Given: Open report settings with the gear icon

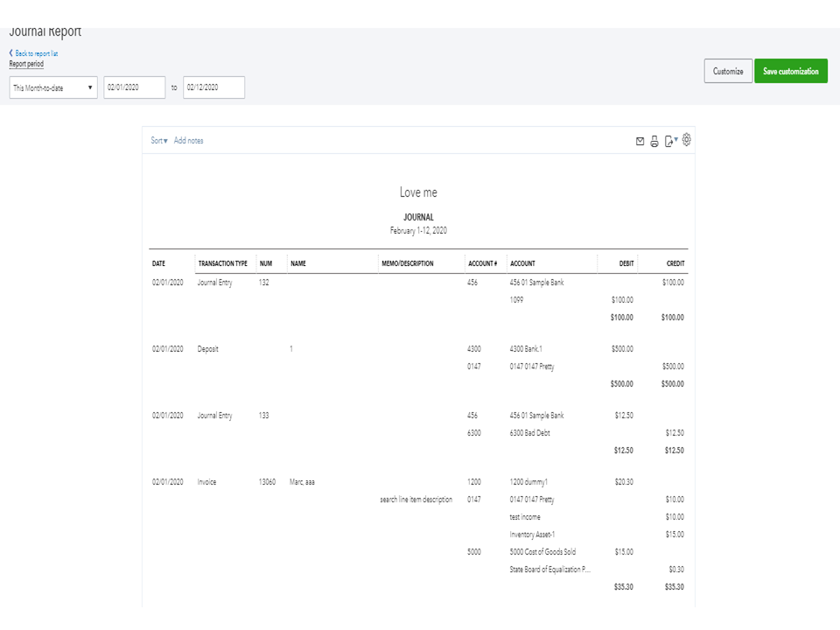Looking at the screenshot, I should click(x=688, y=139).
